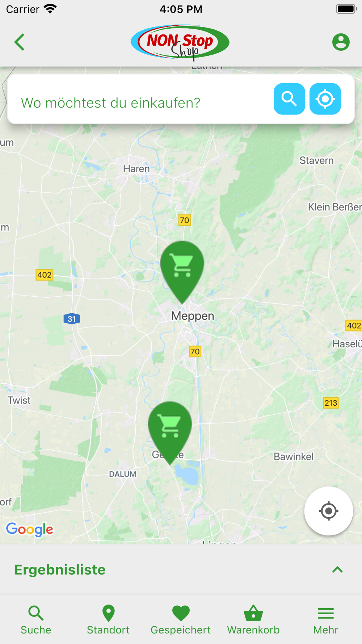Image resolution: width=362 pixels, height=644 pixels.
Task: Open the Ergebnisliste results panel title
Action: tap(60, 570)
